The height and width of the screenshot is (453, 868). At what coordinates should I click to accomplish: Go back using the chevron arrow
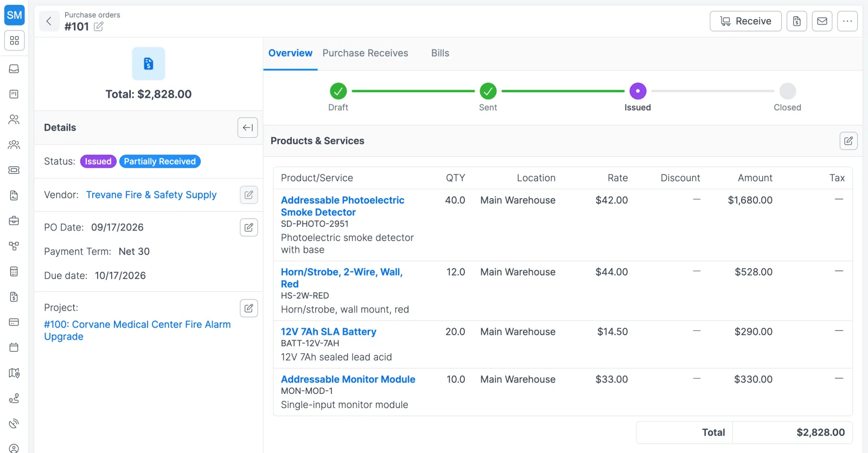click(49, 21)
